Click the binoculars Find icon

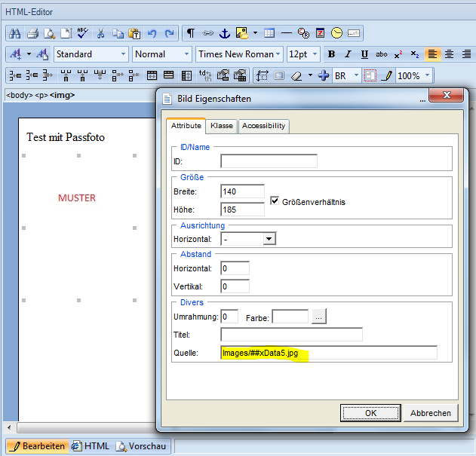pos(16,33)
